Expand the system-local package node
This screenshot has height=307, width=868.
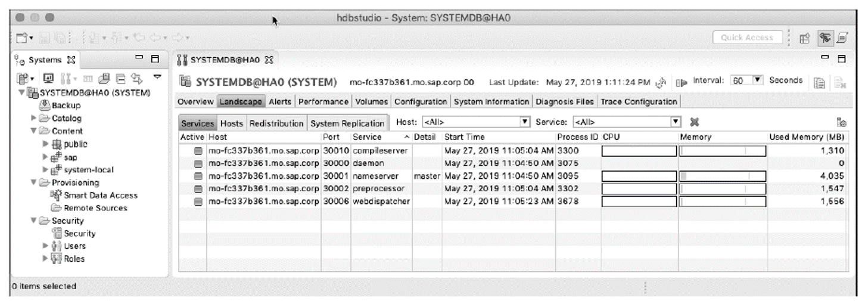pyautogui.click(x=45, y=169)
